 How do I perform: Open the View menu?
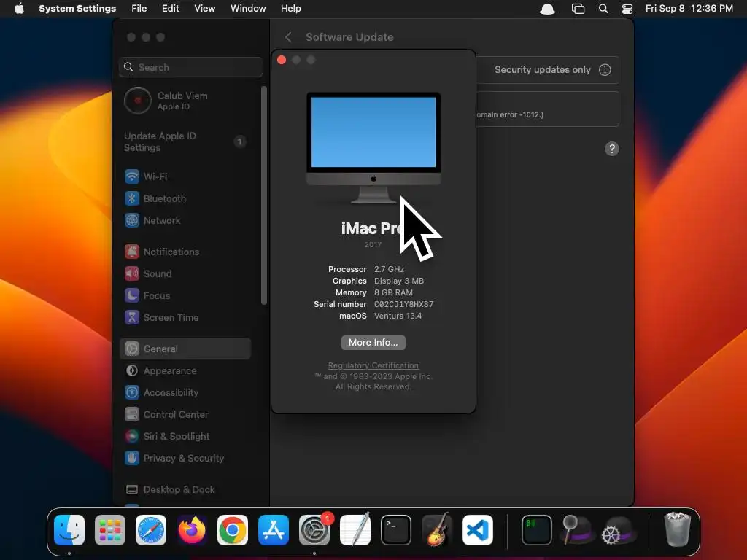(205, 9)
